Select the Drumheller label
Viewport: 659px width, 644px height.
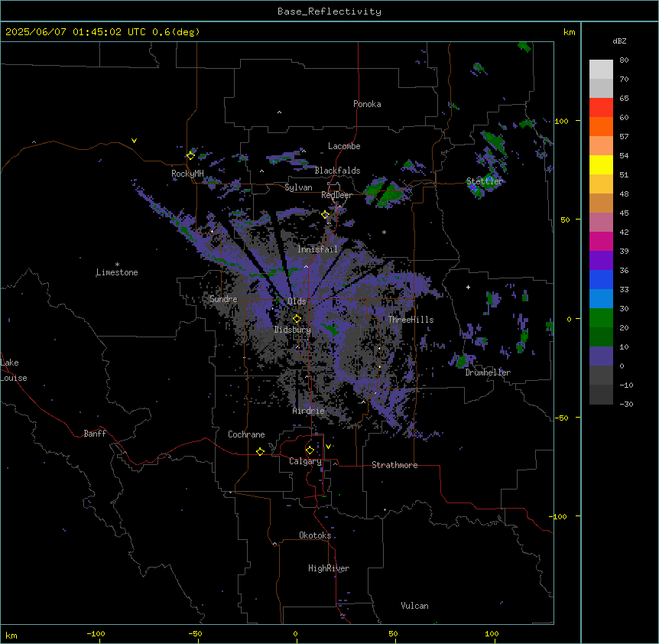(x=488, y=372)
